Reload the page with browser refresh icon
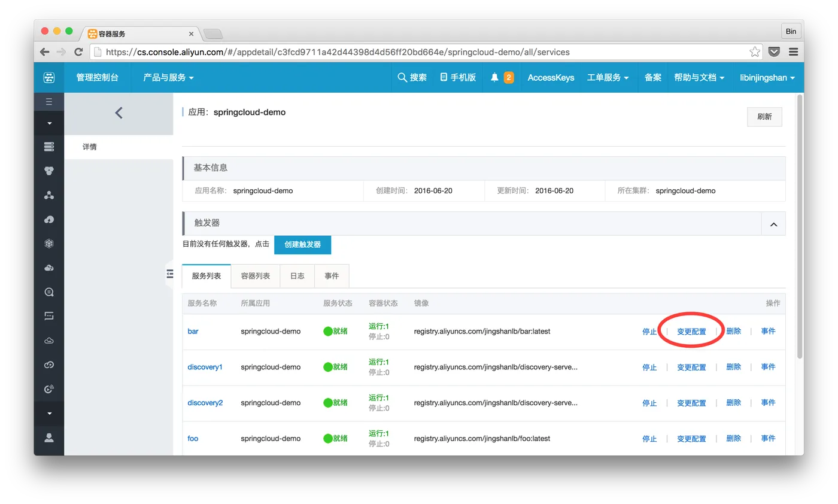The image size is (838, 504). pyautogui.click(x=78, y=52)
